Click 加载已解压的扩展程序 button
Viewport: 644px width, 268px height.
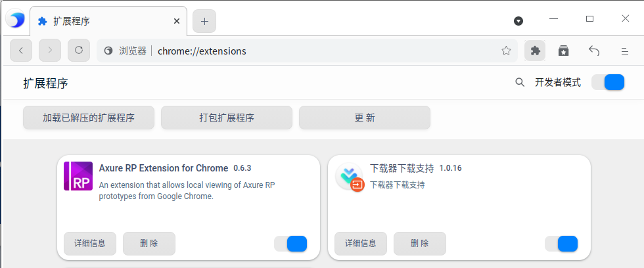click(x=89, y=118)
